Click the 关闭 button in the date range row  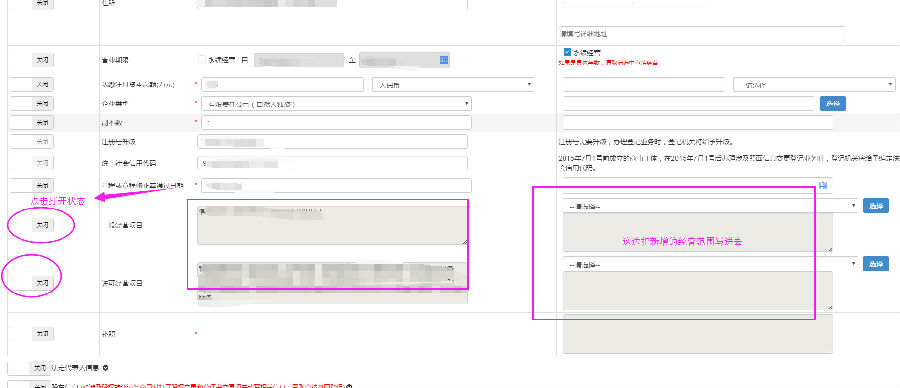[x=42, y=60]
